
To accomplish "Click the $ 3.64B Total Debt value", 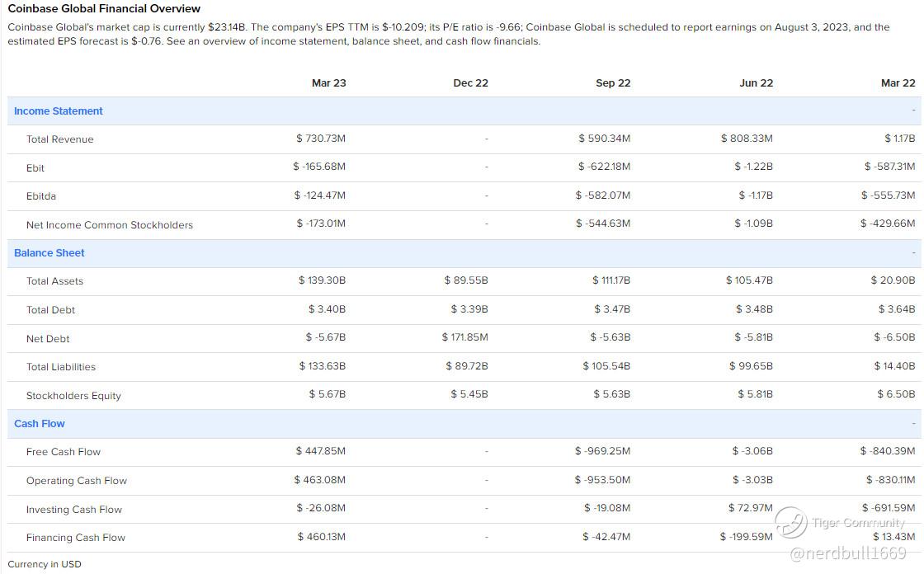I will 897,309.
